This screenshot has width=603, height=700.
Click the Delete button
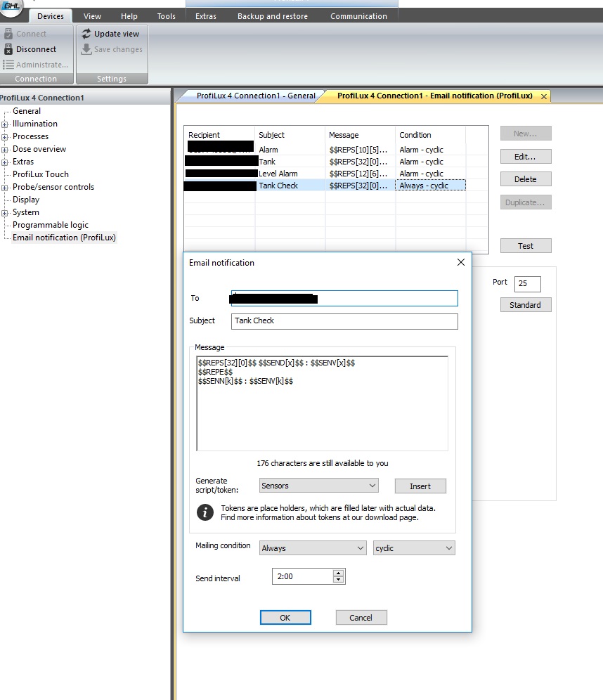point(525,179)
